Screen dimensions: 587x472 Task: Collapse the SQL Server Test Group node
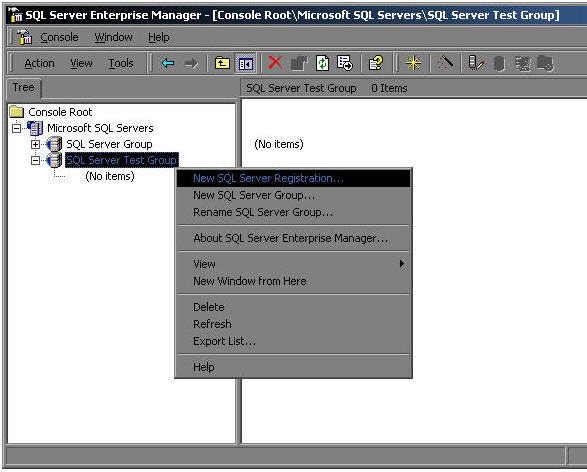coord(35,161)
